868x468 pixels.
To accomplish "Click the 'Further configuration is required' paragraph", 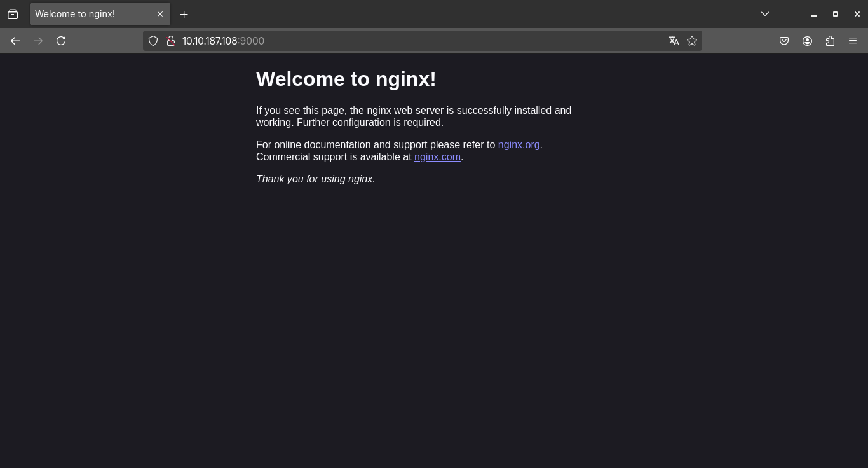I will (414, 116).
